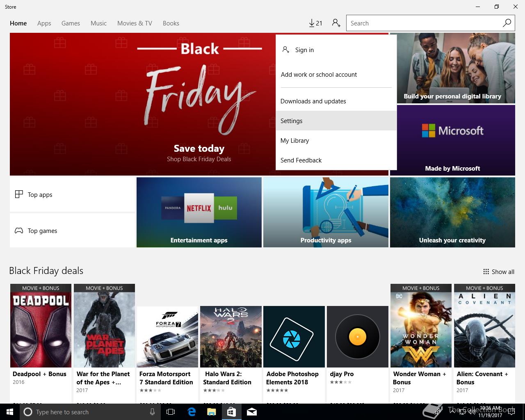Image resolution: width=525 pixels, height=420 pixels.
Task: Open the Music tab
Action: [98, 23]
